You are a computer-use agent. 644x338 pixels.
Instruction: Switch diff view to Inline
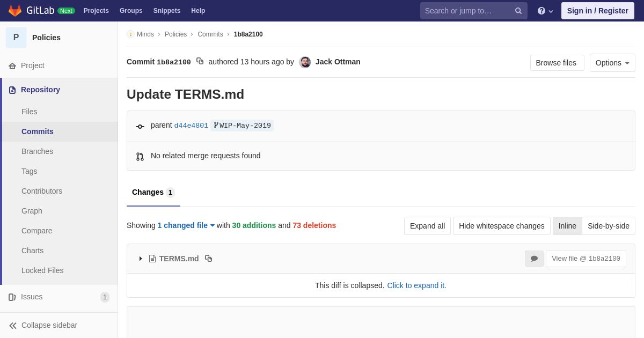tap(567, 226)
